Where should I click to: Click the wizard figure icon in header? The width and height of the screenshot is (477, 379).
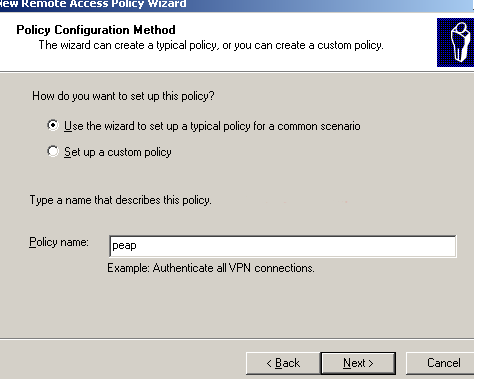[x=455, y=42]
